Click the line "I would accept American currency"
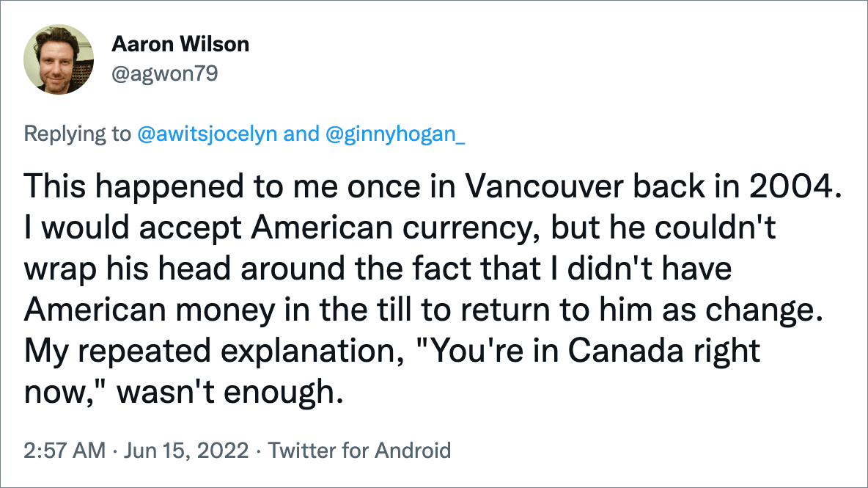Screen dimensions: 868x488 [400, 227]
